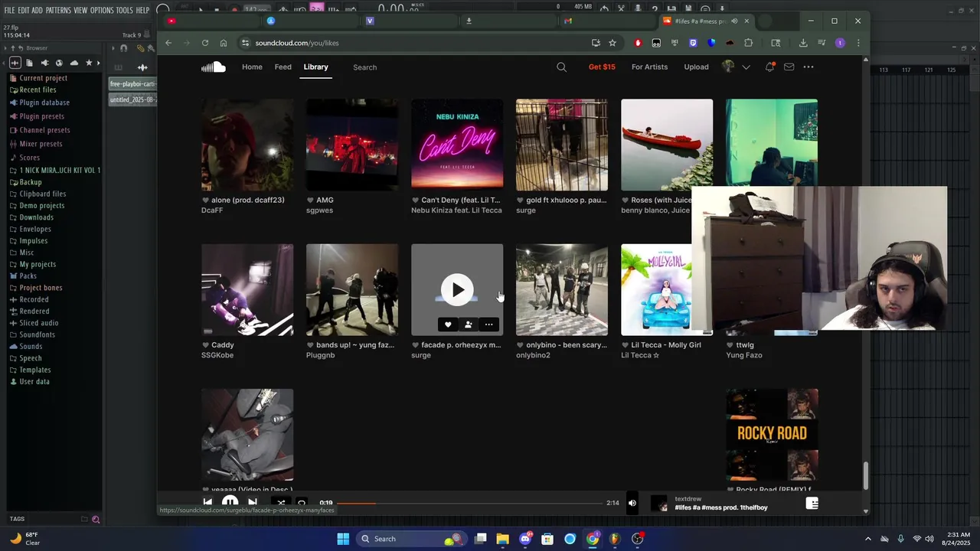Open Chrome extensions puzzle icon

pyautogui.click(x=748, y=43)
